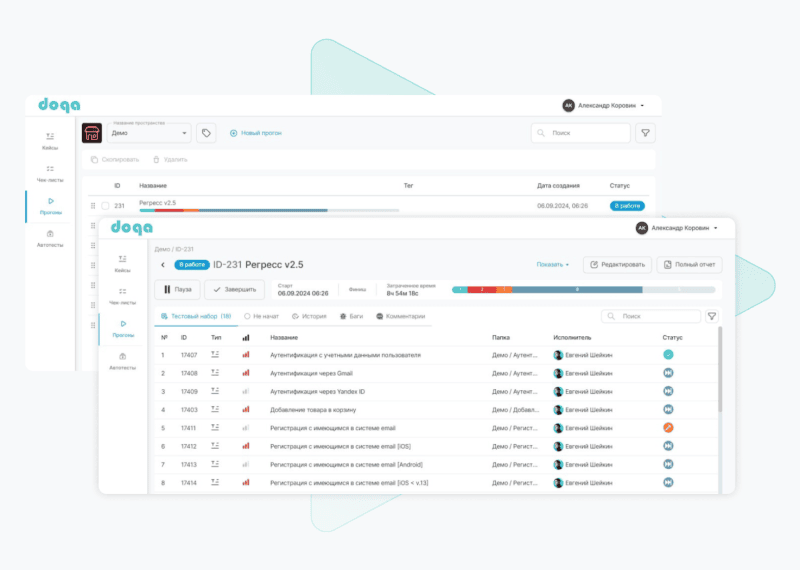Click the store logo icon beside the Демо selector

click(92, 133)
